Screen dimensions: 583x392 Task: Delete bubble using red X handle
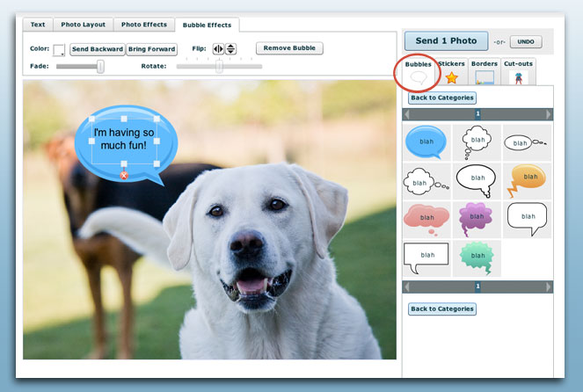(x=124, y=176)
